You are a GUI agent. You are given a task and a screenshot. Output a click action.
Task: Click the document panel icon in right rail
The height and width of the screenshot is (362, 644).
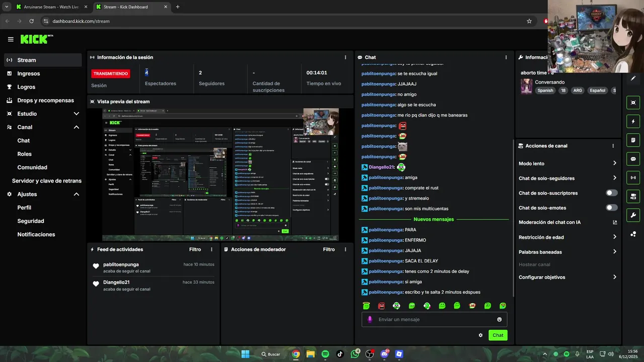coord(633,140)
